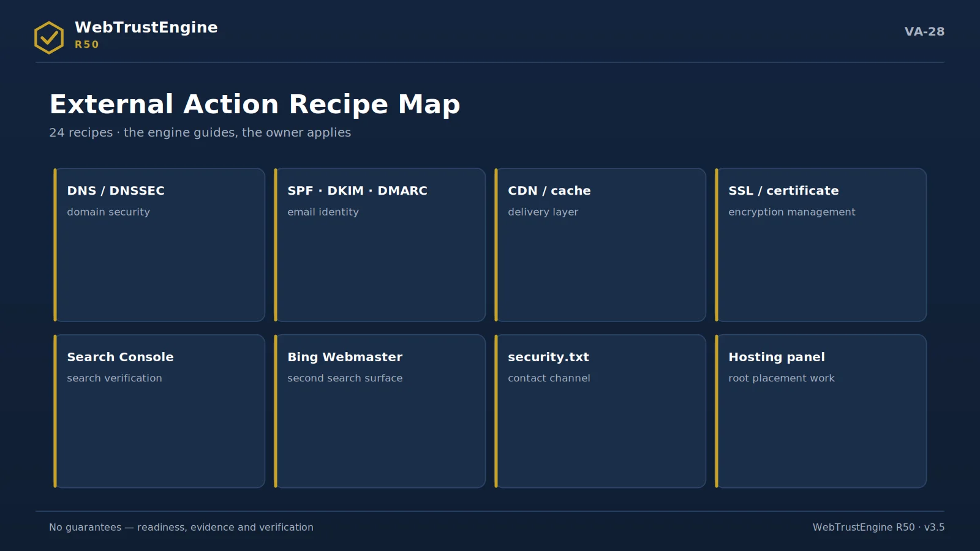The width and height of the screenshot is (980, 551).
Task: Click the VA-28 label in header
Action: click(924, 31)
